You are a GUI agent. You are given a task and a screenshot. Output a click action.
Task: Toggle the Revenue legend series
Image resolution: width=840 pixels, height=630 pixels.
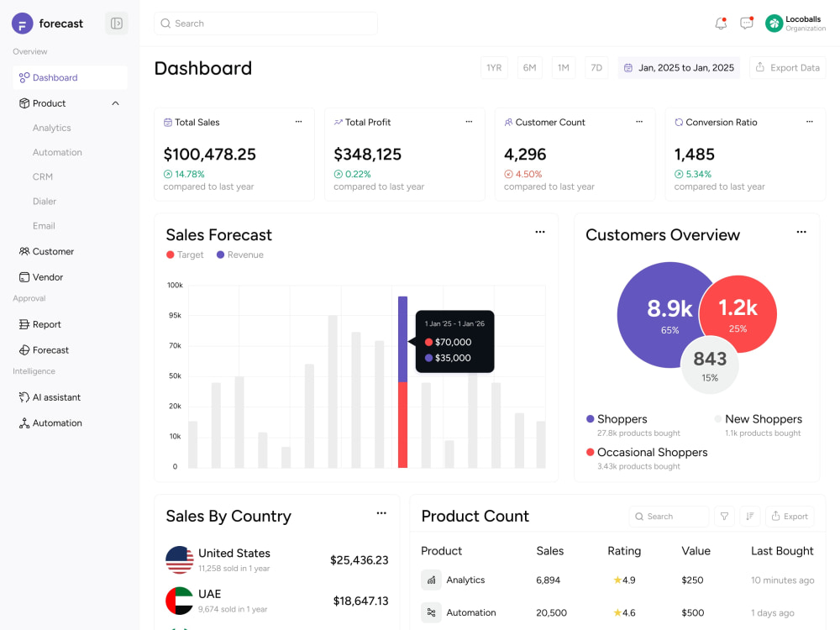coord(240,255)
